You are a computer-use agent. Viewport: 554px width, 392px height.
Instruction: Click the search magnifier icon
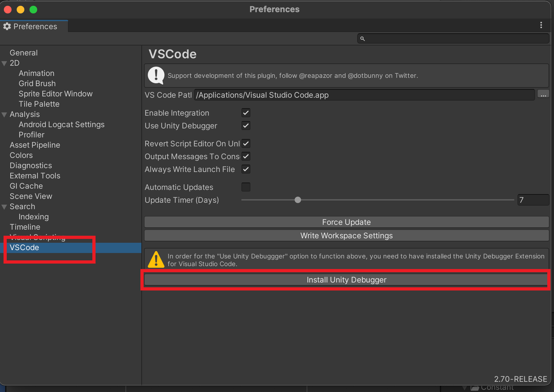coord(363,39)
